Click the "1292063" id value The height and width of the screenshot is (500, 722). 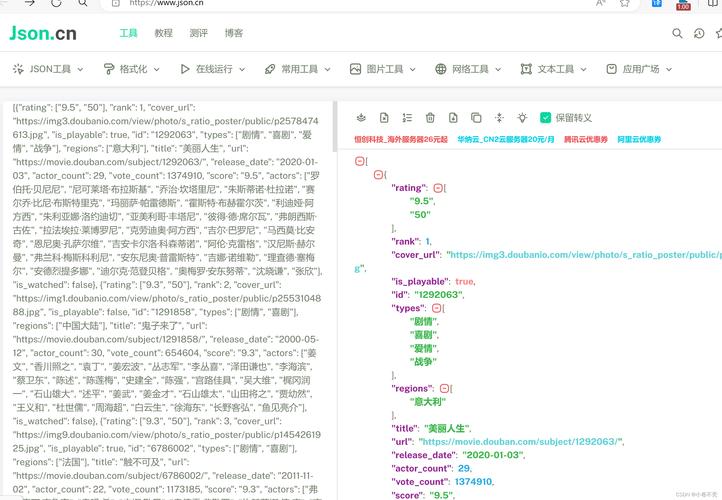coord(439,295)
